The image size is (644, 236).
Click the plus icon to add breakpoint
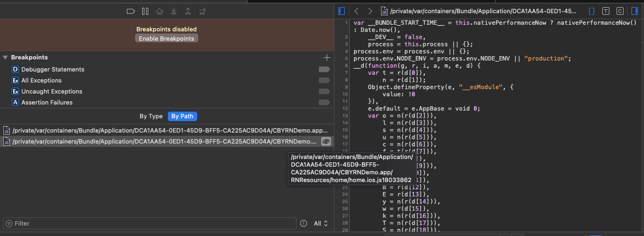pos(327,58)
